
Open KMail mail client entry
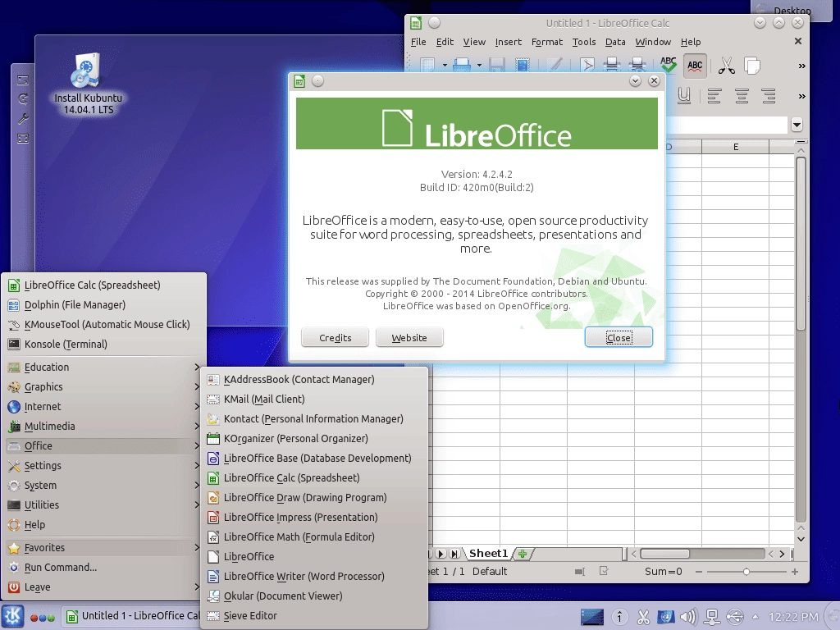tap(315, 399)
